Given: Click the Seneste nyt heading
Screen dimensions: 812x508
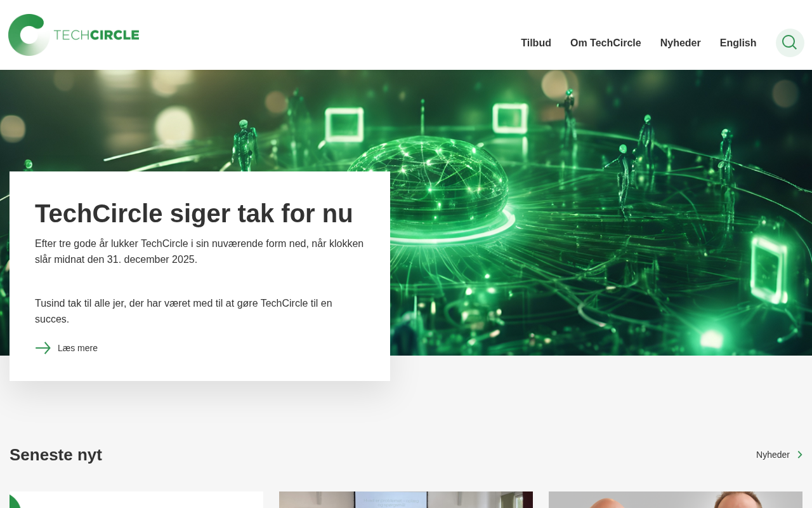Looking at the screenshot, I should pyautogui.click(x=56, y=455).
